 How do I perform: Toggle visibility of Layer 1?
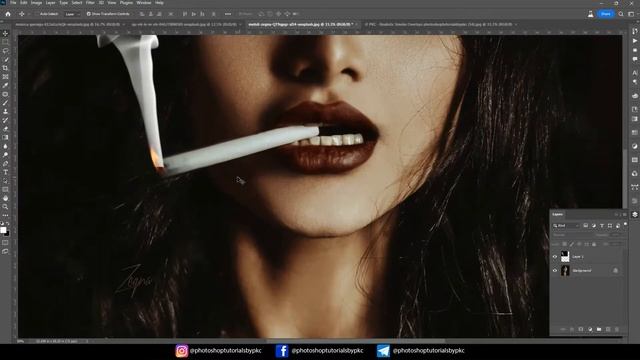[x=555, y=257]
